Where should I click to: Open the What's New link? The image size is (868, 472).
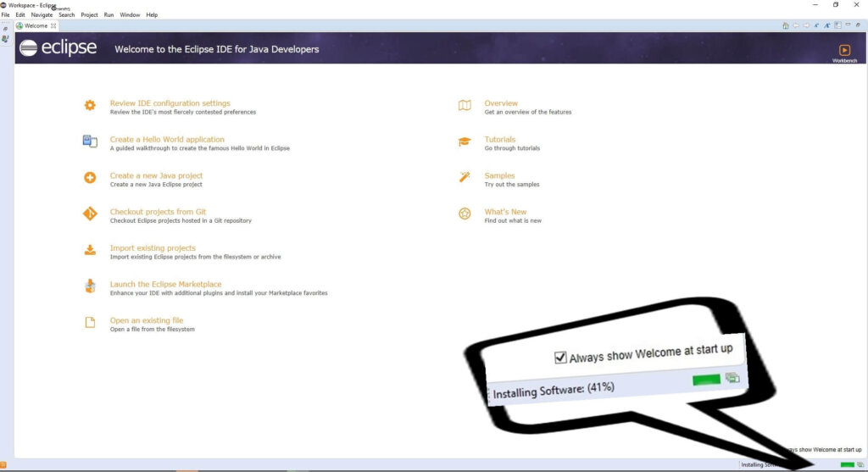[505, 211]
